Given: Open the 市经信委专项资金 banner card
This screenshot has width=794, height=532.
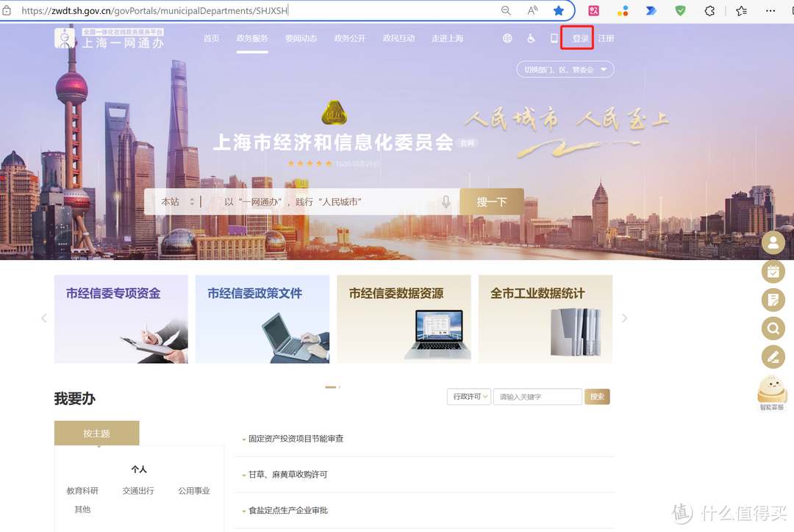Looking at the screenshot, I should click(121, 319).
